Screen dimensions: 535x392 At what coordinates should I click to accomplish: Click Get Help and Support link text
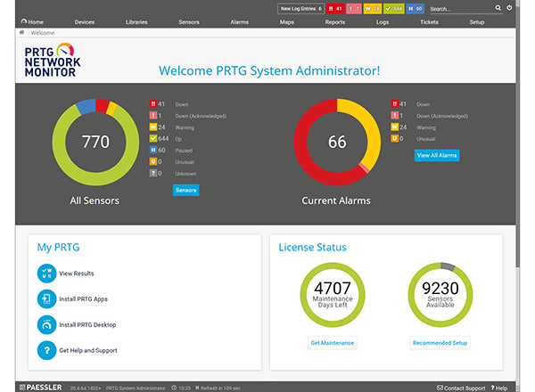pyautogui.click(x=88, y=350)
